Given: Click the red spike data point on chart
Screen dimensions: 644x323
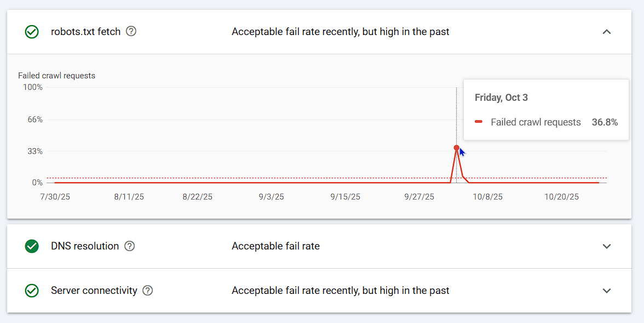Looking at the screenshot, I should (x=456, y=148).
